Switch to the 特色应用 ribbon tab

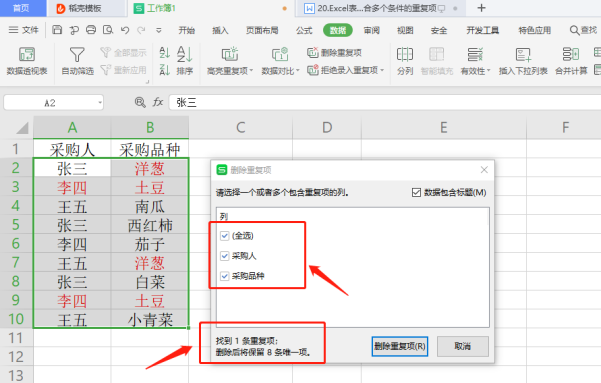535,30
